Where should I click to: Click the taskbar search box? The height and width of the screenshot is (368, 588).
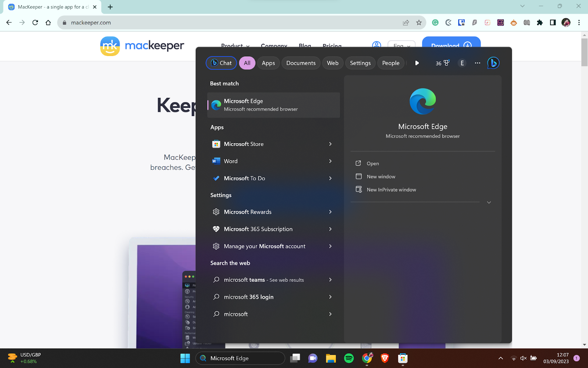240,358
